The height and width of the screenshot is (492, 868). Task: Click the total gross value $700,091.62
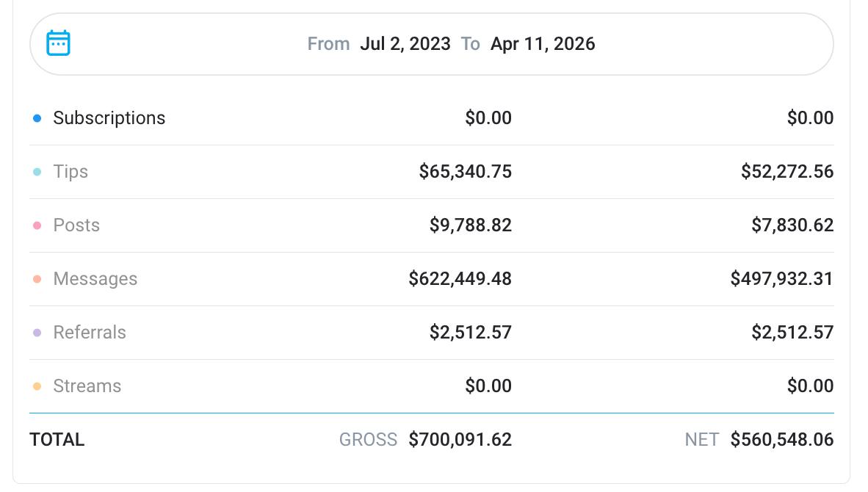pos(460,440)
